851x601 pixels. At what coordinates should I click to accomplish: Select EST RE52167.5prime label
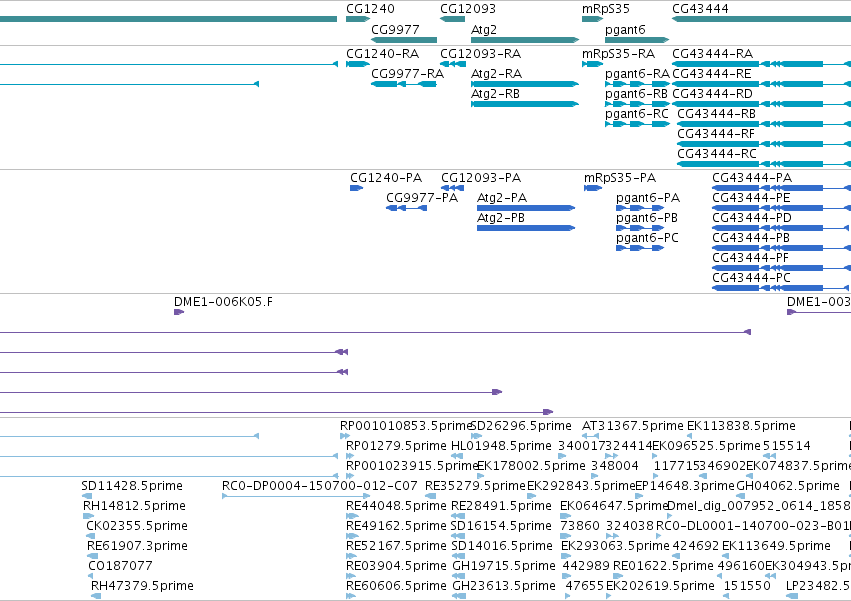[396, 547]
